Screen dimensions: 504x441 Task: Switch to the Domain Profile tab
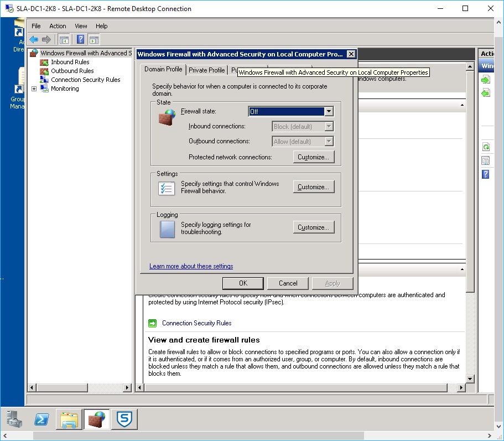(163, 69)
